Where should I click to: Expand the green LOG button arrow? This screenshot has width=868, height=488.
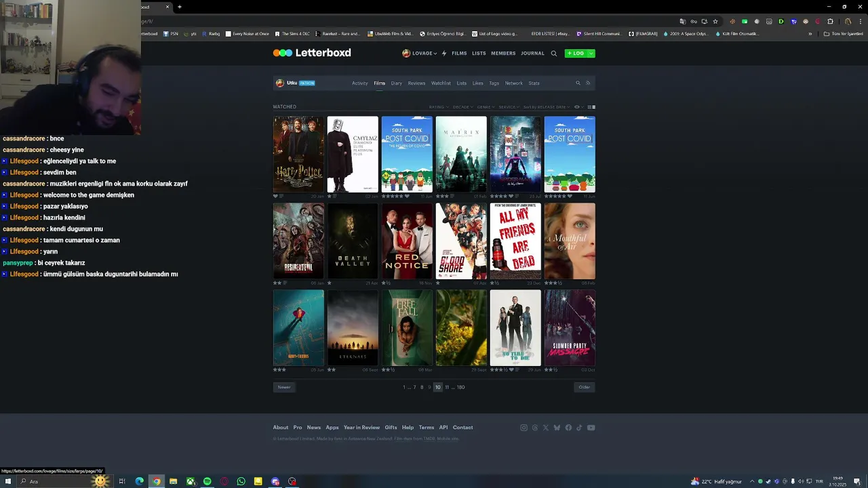point(591,53)
